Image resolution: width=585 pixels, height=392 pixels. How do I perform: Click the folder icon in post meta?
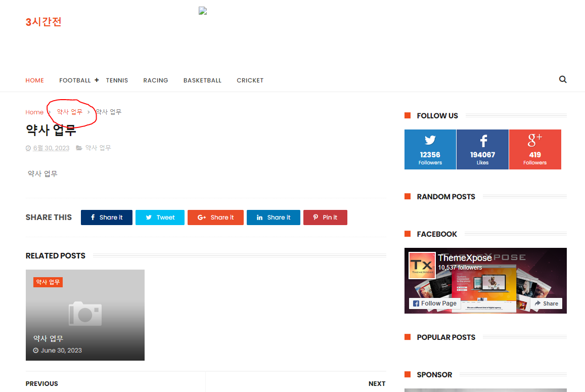79,148
